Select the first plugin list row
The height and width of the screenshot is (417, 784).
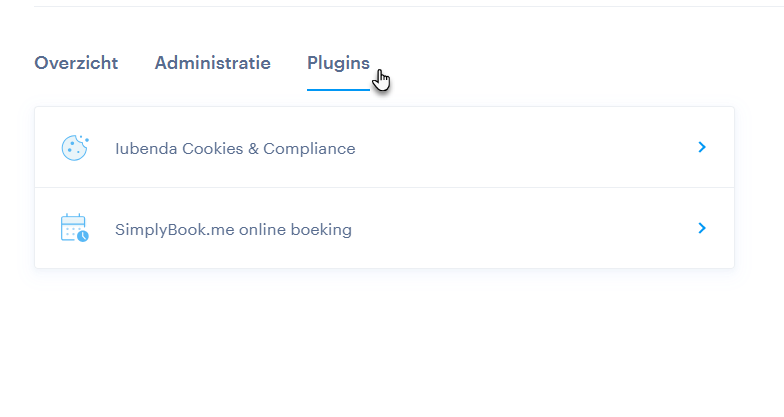click(384, 147)
